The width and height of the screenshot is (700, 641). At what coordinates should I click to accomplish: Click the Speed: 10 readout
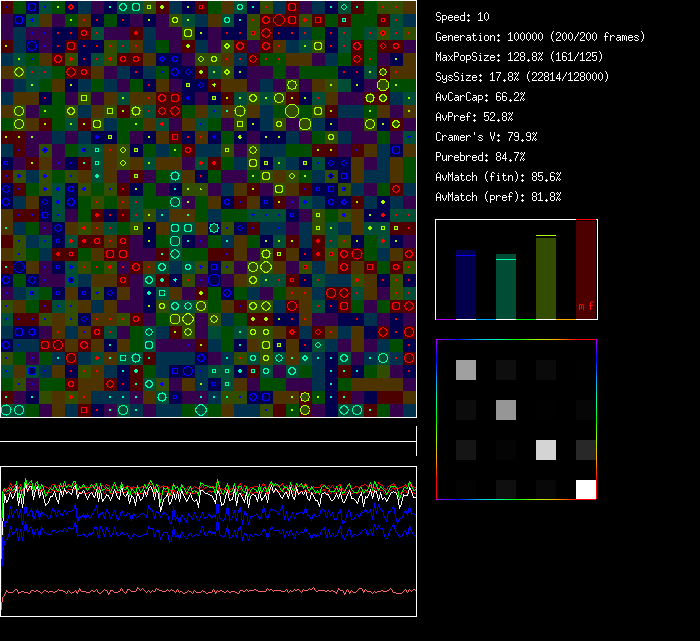pos(463,17)
